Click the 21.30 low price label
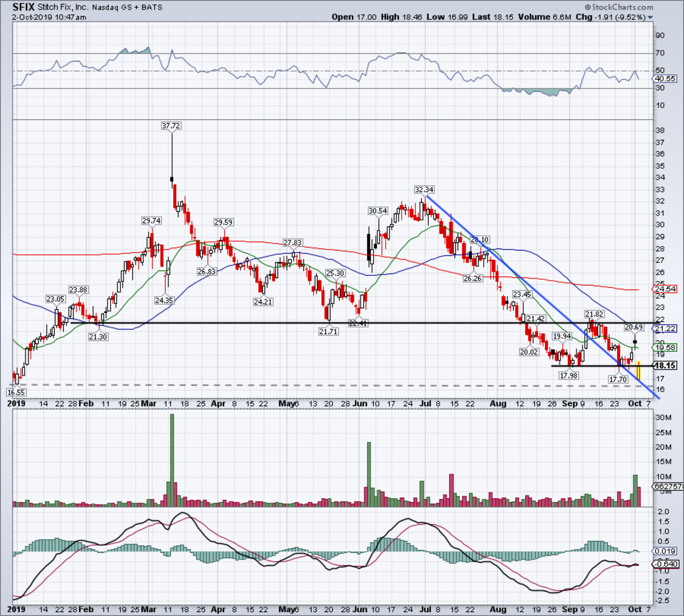The width and height of the screenshot is (684, 616). pos(98,337)
